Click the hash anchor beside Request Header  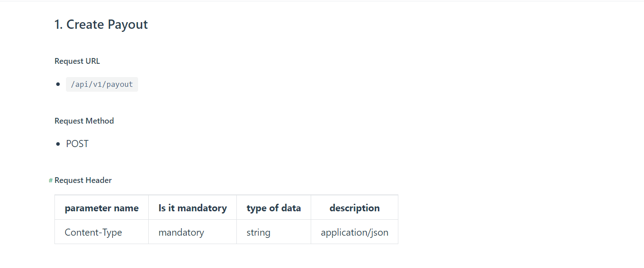point(50,181)
